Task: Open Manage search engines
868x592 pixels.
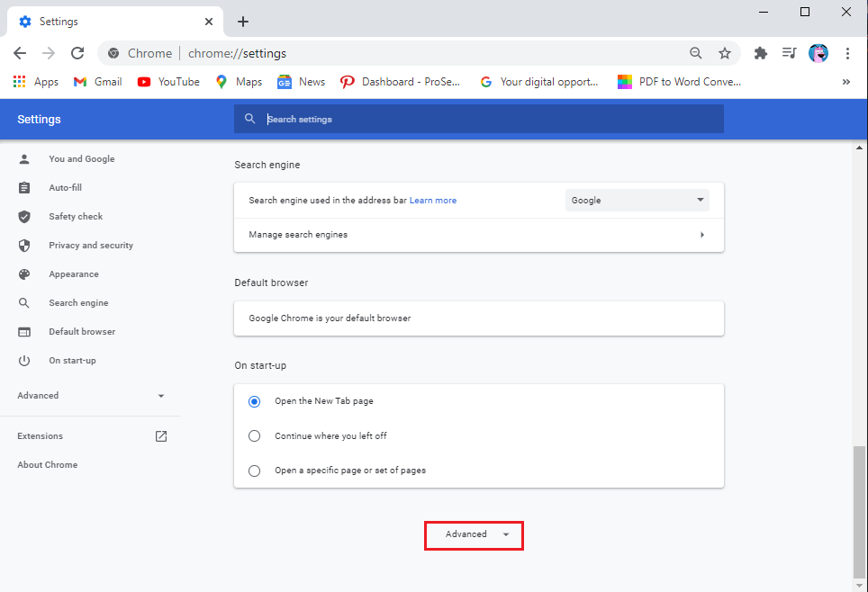Action: click(478, 235)
